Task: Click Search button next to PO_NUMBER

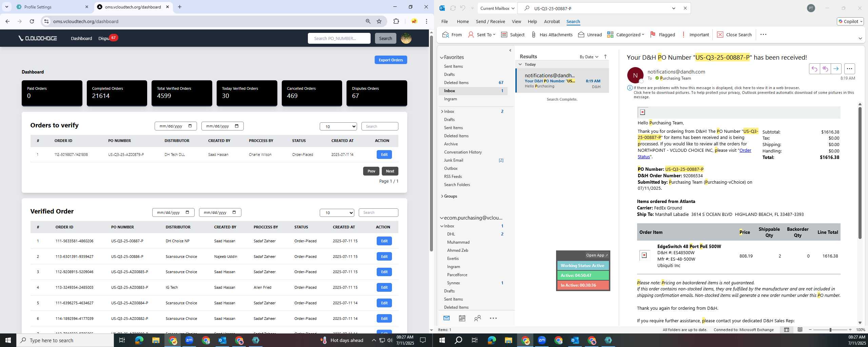Action: coord(385,38)
